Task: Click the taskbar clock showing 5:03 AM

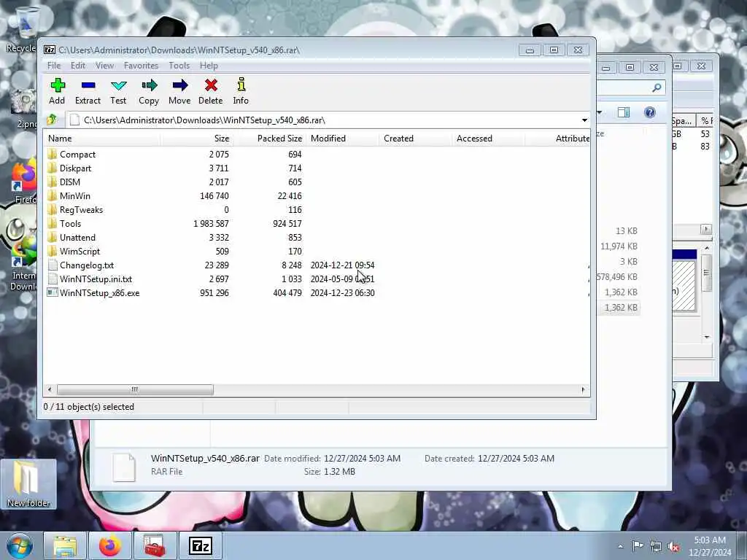Action: pos(710,546)
